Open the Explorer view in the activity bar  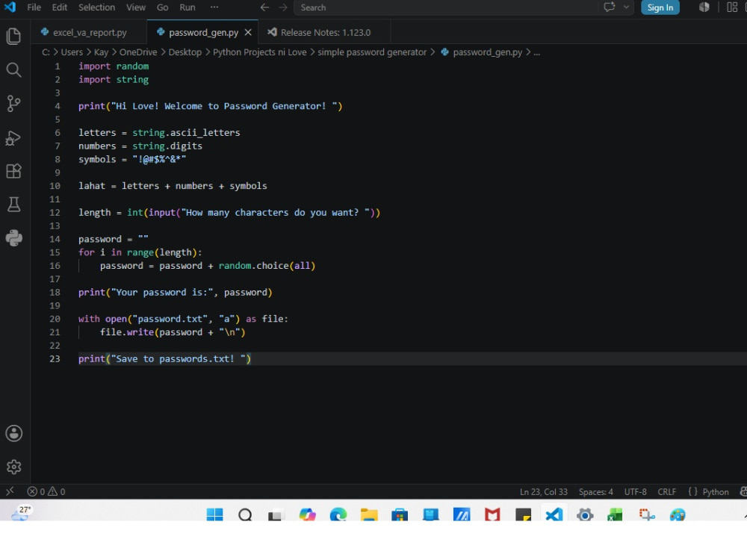(x=13, y=36)
